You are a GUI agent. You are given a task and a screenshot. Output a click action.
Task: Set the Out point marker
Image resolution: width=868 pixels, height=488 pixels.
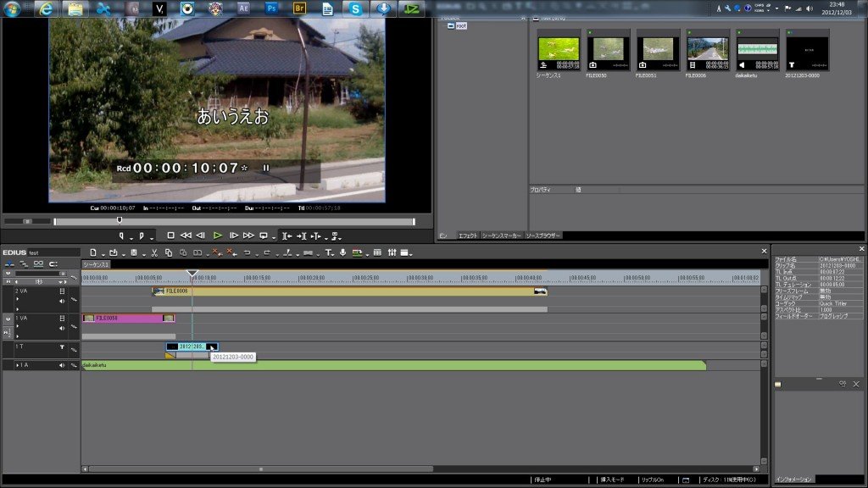pos(142,236)
